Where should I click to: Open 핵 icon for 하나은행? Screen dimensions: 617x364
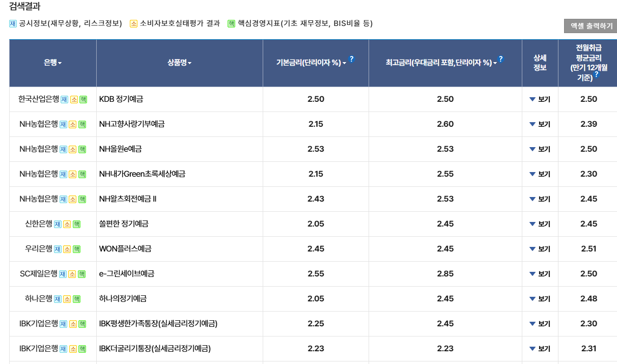coord(76,299)
